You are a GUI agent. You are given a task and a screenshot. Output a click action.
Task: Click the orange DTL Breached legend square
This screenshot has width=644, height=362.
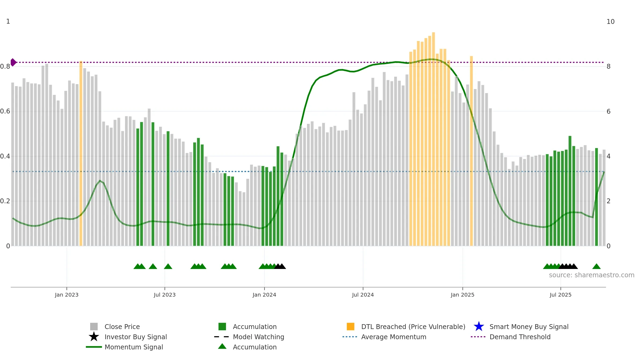tap(350, 326)
